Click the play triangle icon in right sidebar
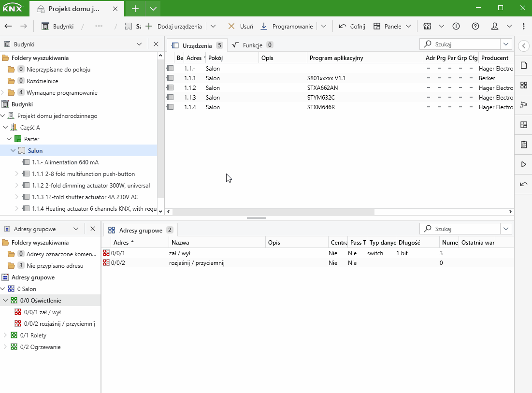Viewport: 532px width, 393px height. (x=523, y=164)
